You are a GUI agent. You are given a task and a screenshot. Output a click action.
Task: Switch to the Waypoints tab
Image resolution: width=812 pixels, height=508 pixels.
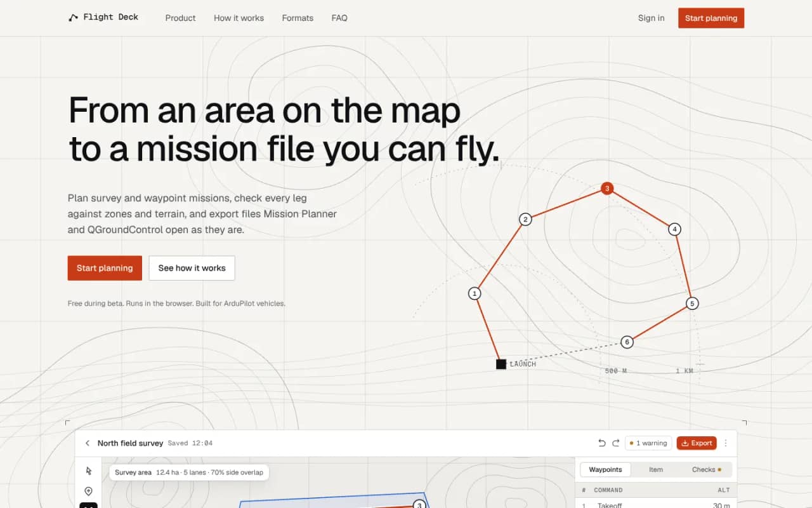click(605, 470)
